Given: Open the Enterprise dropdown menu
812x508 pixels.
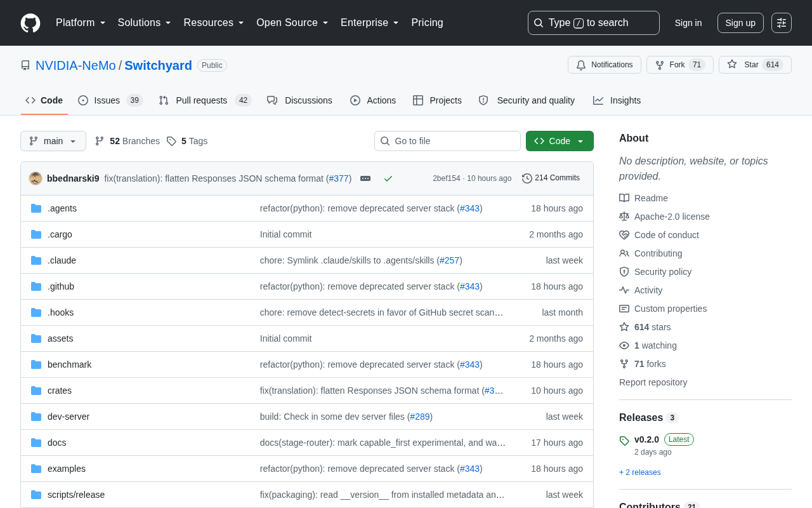Looking at the screenshot, I should (x=370, y=23).
